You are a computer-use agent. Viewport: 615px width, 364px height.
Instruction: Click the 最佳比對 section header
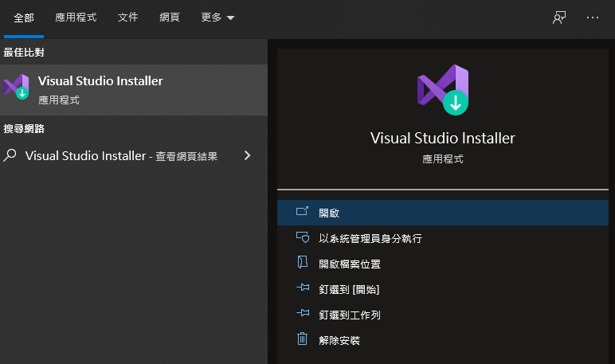[x=24, y=52]
